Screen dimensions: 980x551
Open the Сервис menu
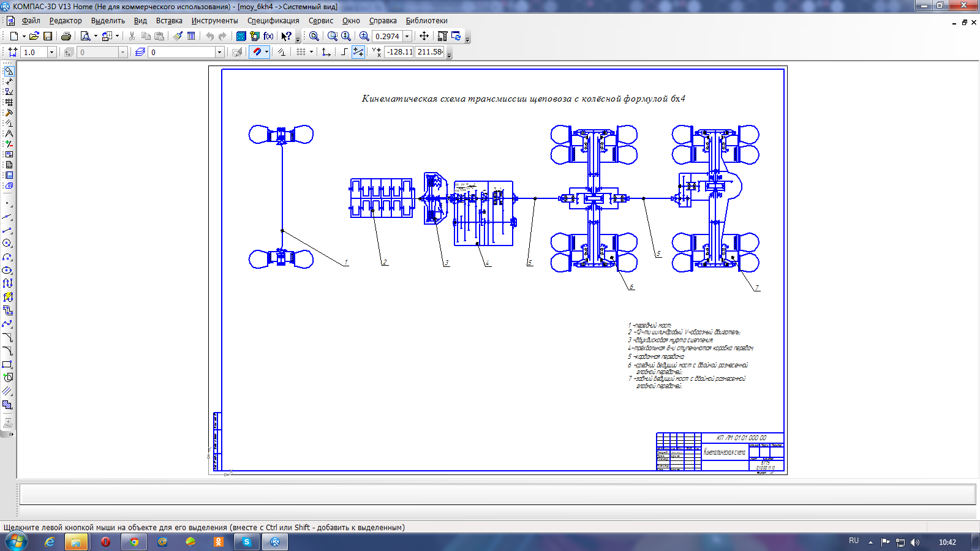[x=321, y=21]
